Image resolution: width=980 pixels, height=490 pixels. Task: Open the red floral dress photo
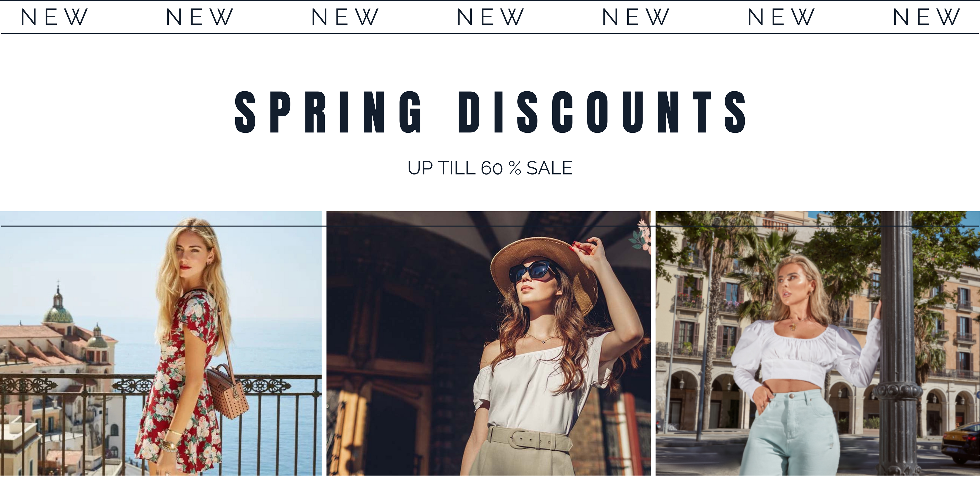click(161, 343)
